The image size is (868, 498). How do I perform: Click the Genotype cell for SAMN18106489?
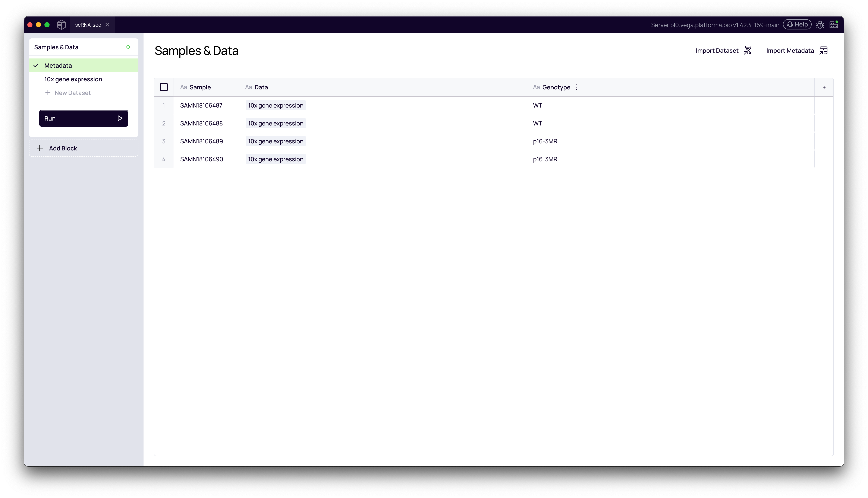(545, 141)
